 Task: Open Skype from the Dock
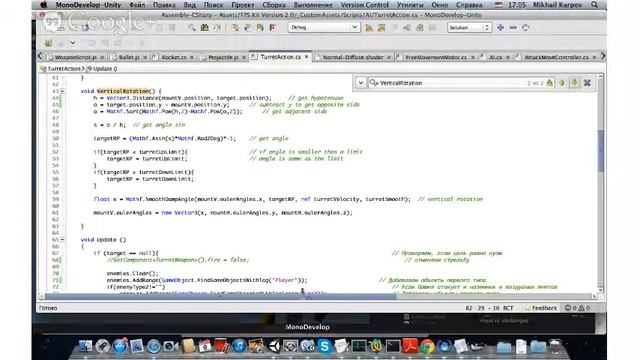tap(325, 346)
